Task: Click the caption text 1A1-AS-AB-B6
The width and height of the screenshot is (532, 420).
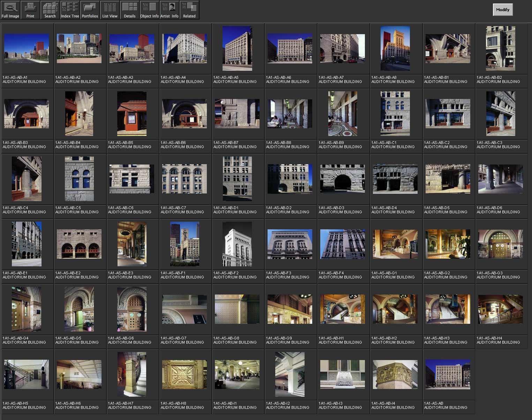Action: (173, 143)
